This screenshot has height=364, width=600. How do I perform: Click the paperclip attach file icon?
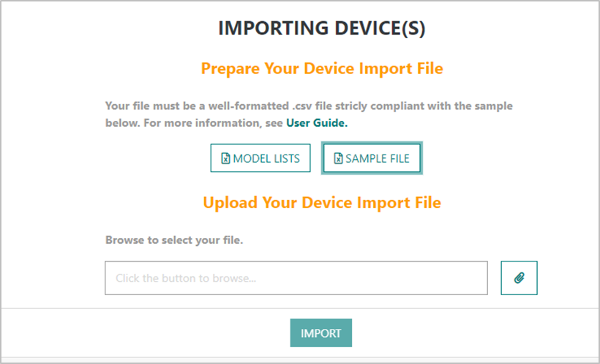pyautogui.click(x=519, y=278)
